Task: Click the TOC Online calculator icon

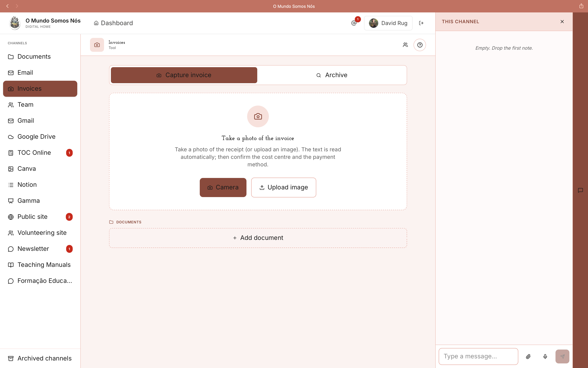Action: 11,153
